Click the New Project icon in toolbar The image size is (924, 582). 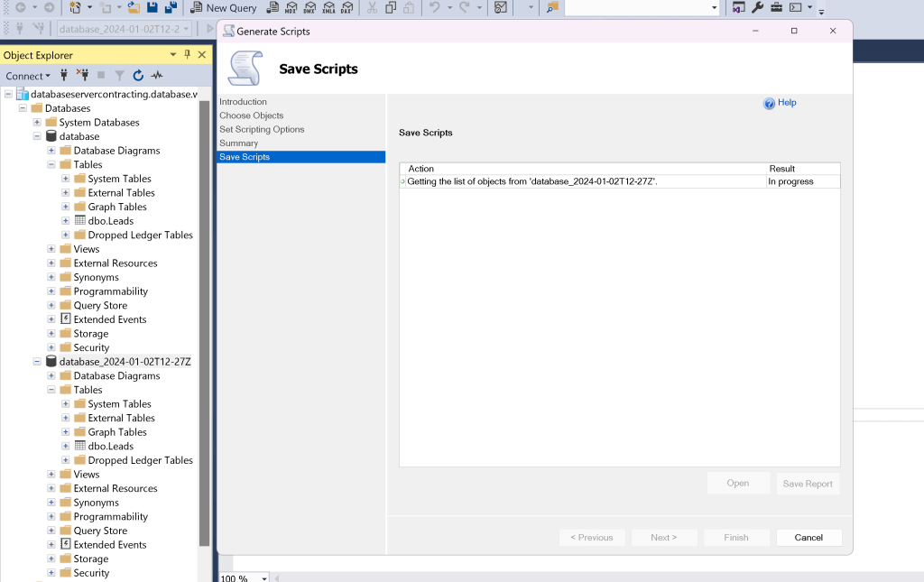pos(75,7)
